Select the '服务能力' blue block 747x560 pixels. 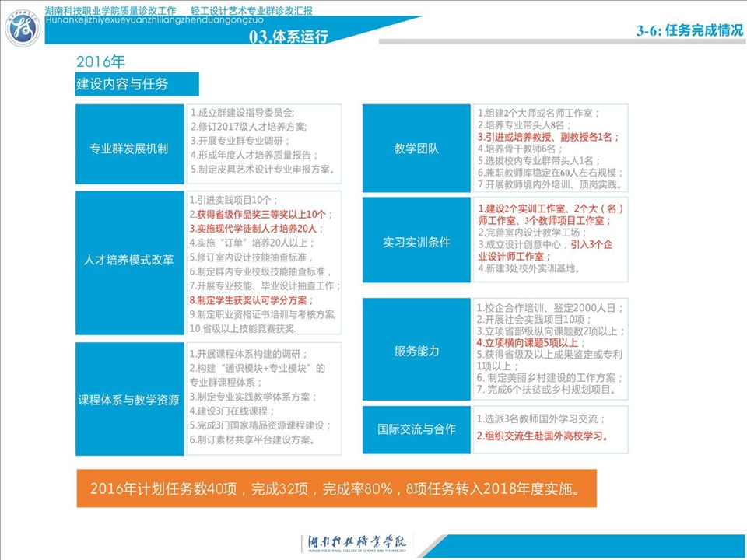point(416,349)
